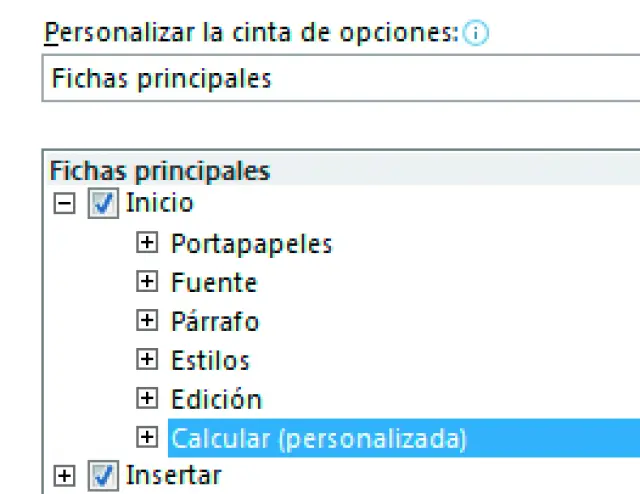The height and width of the screenshot is (494, 640).
Task: Expand the Portapapeles group
Action: click(148, 243)
